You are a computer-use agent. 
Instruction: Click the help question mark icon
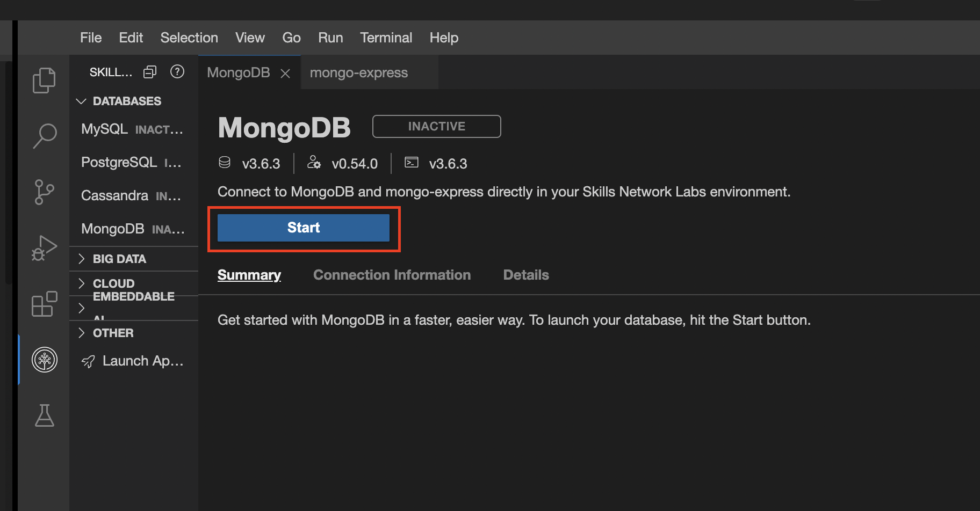(177, 71)
